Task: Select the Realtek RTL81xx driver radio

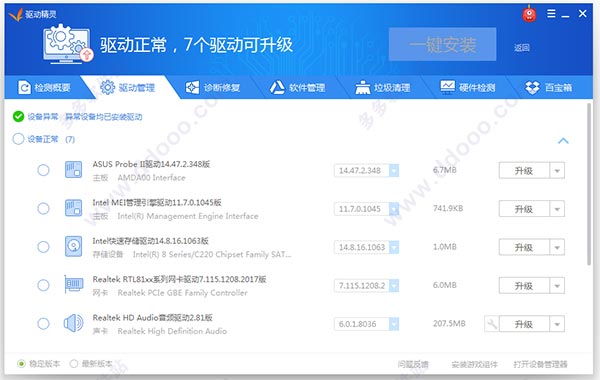Action: coord(43,285)
